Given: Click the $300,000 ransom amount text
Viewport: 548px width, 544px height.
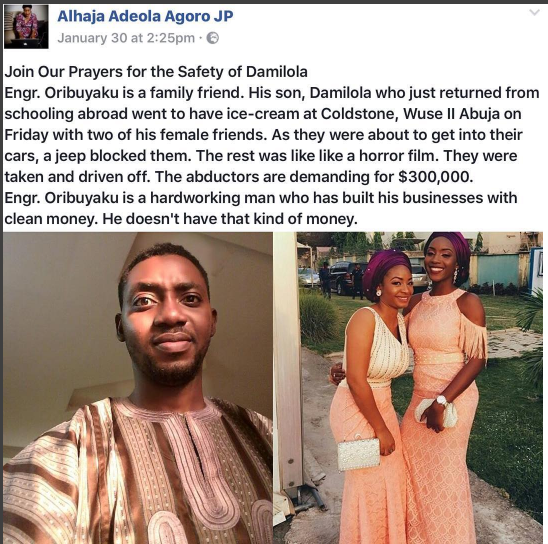Looking at the screenshot, I should pos(435,177).
